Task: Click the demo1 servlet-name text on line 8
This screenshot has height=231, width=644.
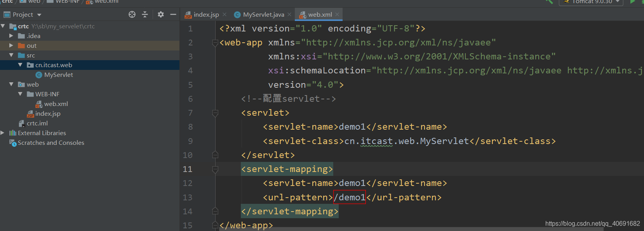Action: pyautogui.click(x=352, y=127)
